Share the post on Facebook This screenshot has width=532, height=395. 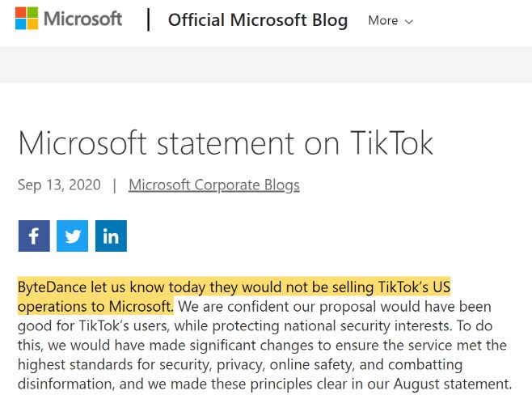(x=34, y=236)
